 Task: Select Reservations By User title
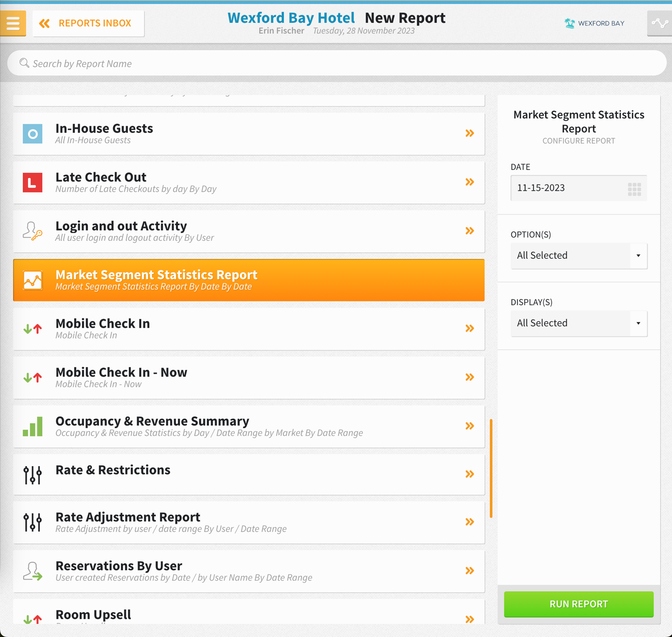click(x=119, y=566)
